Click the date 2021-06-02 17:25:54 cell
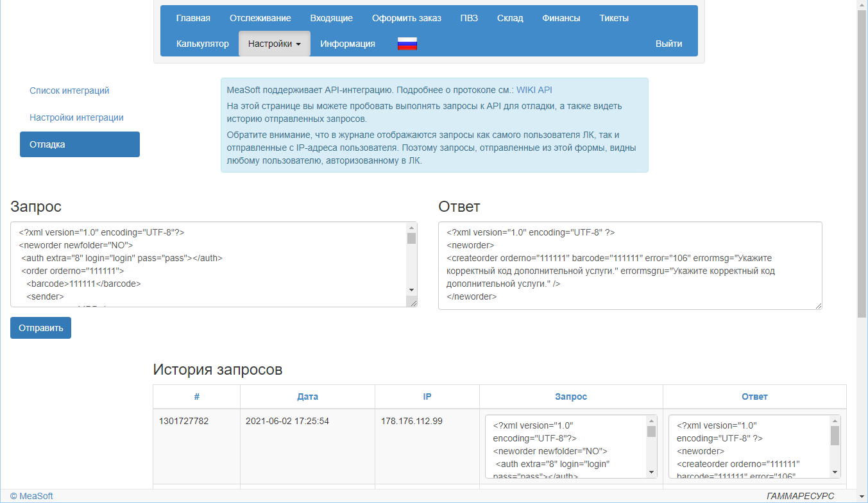 pyautogui.click(x=287, y=421)
